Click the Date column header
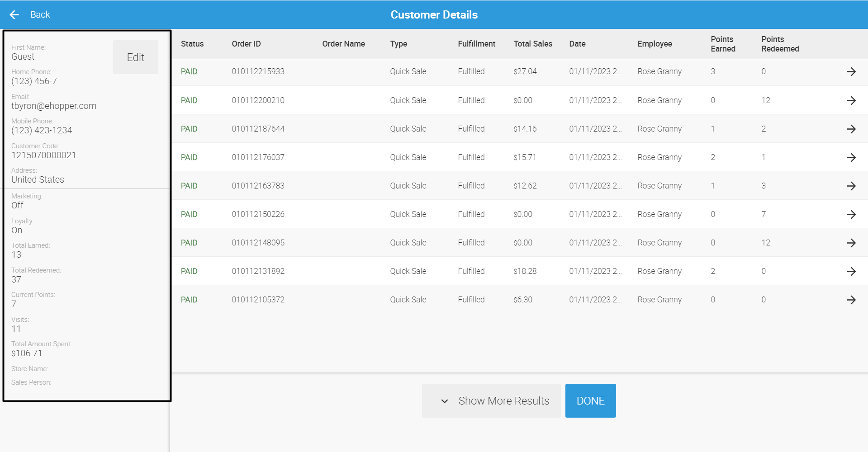Image resolution: width=868 pixels, height=452 pixels. click(x=577, y=44)
